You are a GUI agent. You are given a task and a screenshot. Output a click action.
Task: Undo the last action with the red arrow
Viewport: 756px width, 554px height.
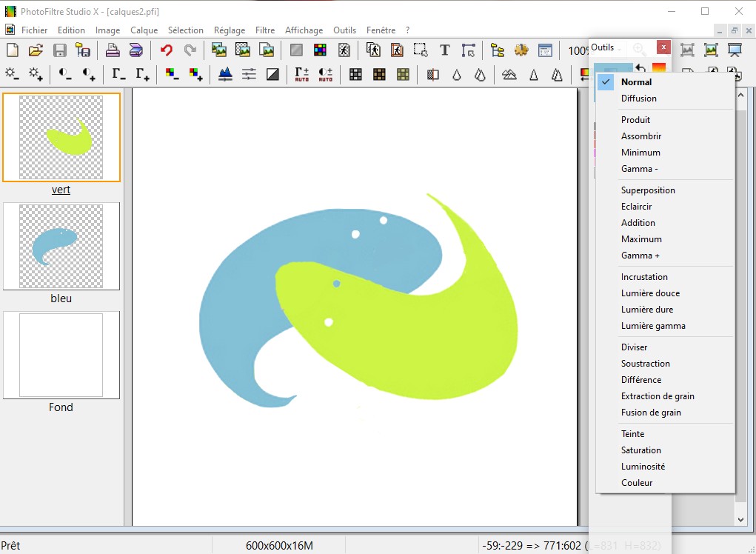coord(167,50)
